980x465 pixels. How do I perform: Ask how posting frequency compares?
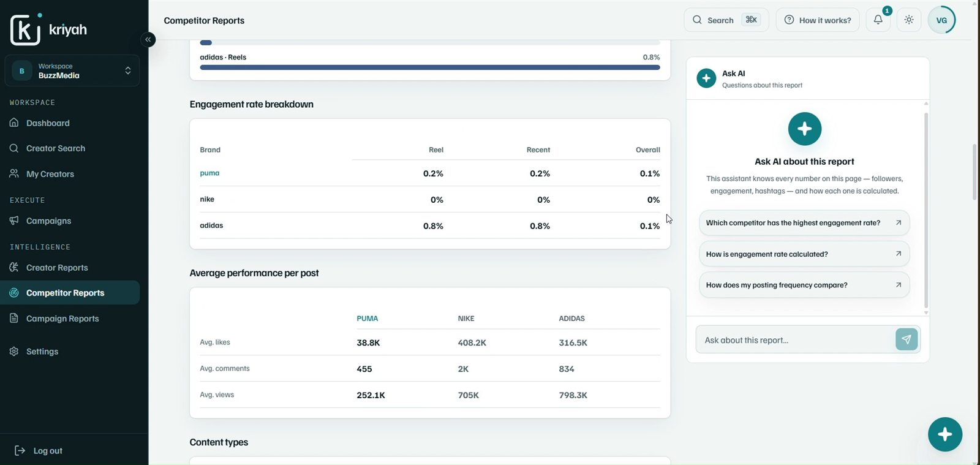point(804,285)
